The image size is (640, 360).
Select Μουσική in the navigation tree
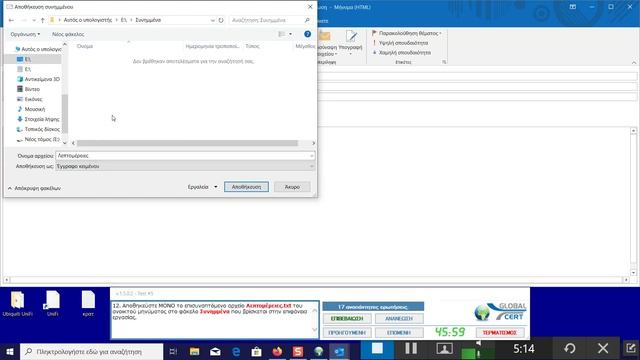(x=31, y=109)
